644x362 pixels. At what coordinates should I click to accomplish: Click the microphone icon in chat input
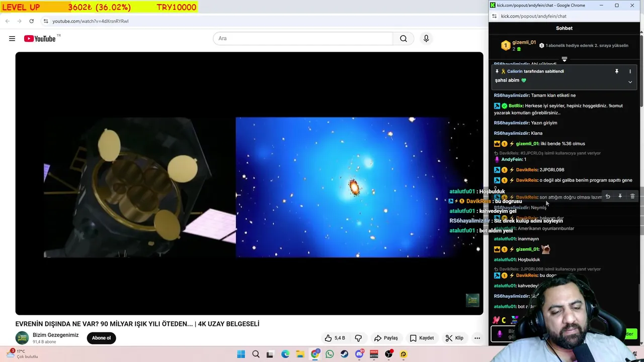pos(500,334)
